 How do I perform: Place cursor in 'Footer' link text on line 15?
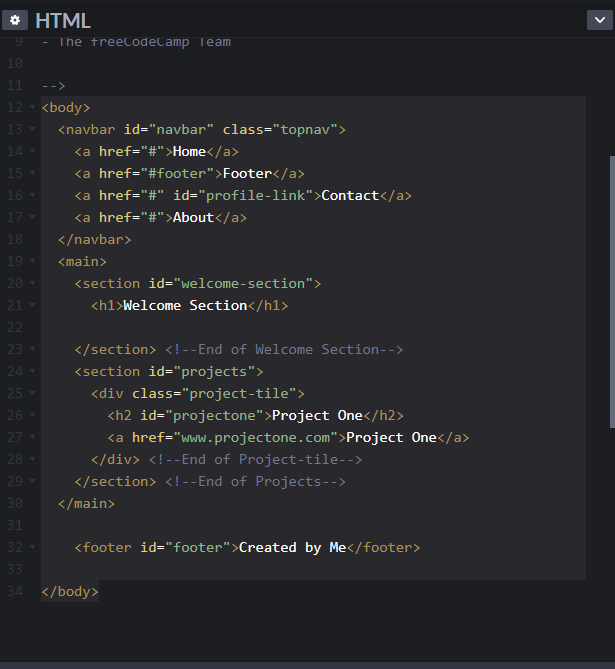(x=248, y=174)
